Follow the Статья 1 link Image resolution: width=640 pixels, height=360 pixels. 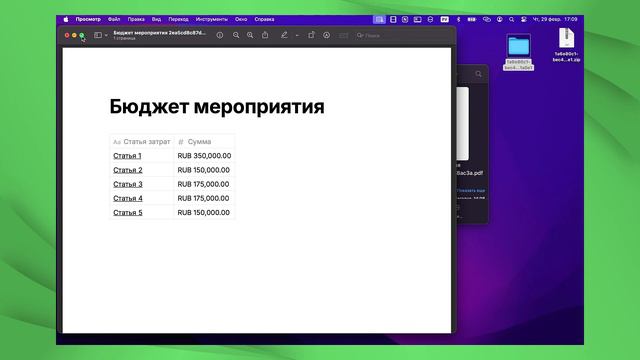point(127,156)
